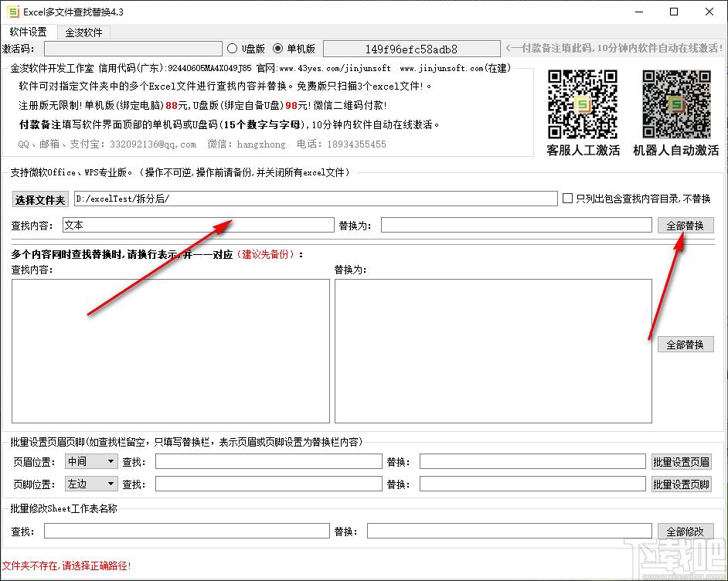Click the 批量设置页脚 button
Viewport: 728px width, 581px height.
click(681, 484)
